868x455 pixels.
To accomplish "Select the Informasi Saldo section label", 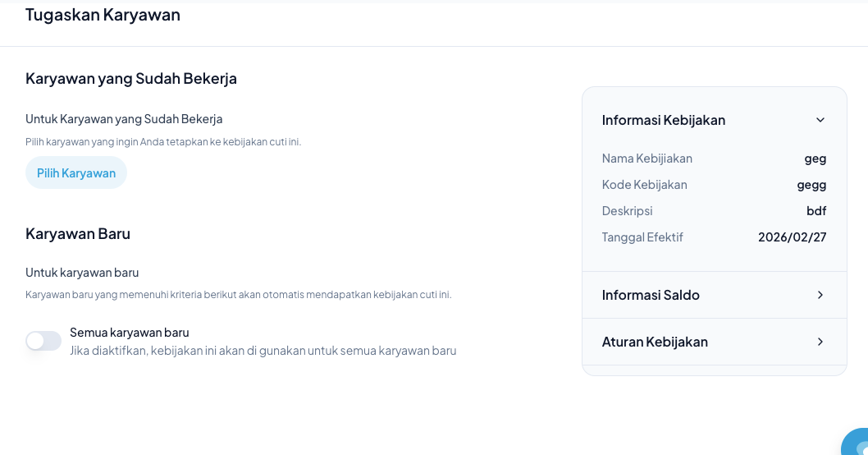I will click(651, 295).
